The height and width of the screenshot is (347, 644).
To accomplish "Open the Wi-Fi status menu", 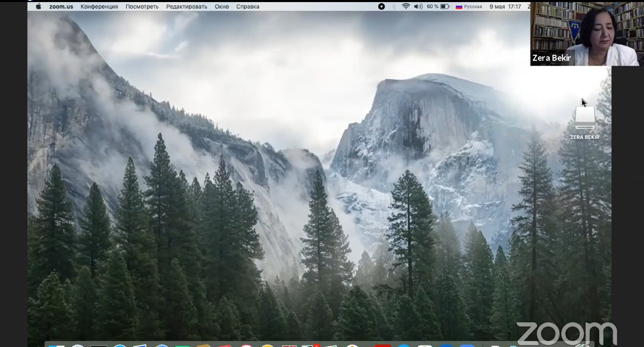I will click(406, 7).
